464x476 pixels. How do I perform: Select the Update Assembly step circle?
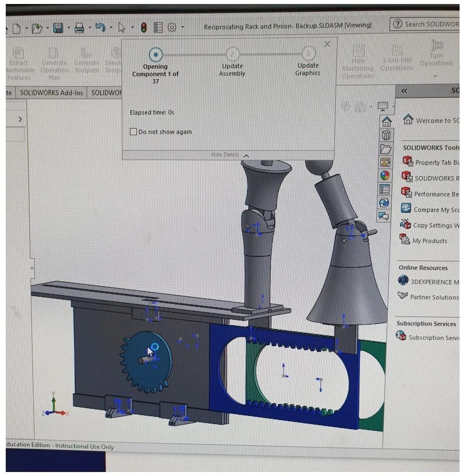coord(232,54)
